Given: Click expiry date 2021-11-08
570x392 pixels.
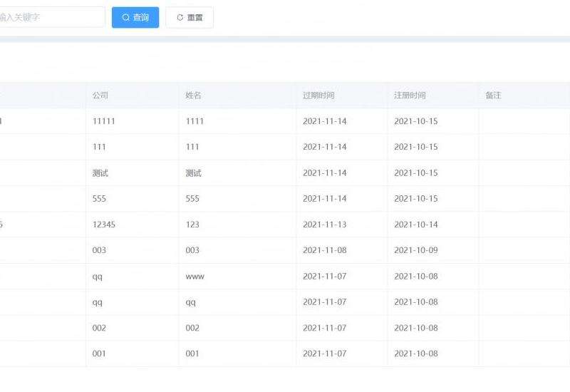Looking at the screenshot, I should click(325, 250).
